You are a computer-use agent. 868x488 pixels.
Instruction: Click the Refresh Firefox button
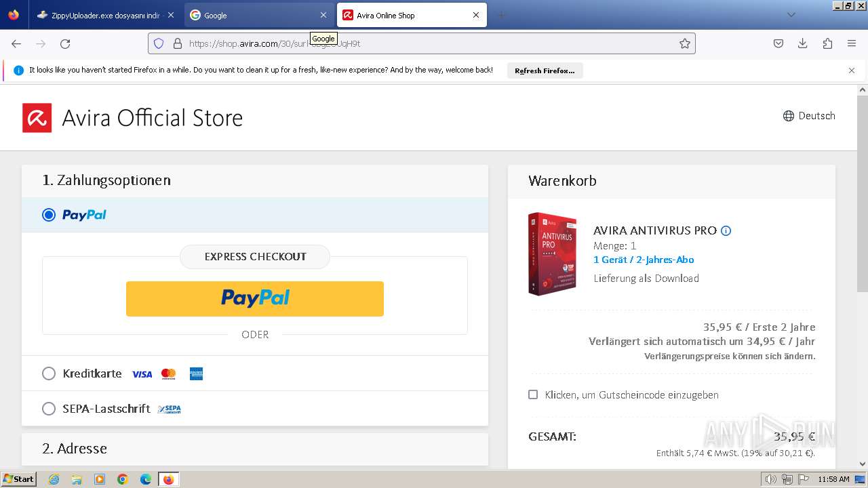click(545, 70)
